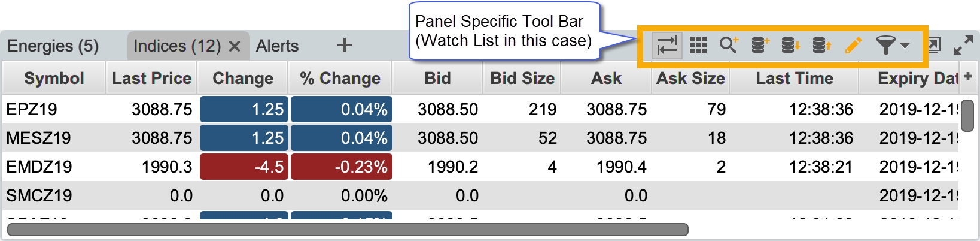
Task: Click the database with plus icon
Action: (x=760, y=45)
